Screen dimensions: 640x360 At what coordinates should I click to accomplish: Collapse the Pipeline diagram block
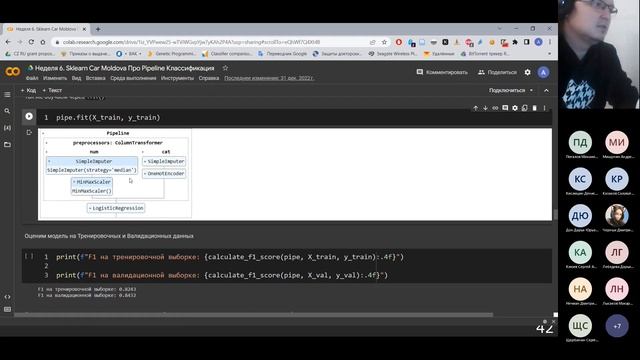[43, 133]
